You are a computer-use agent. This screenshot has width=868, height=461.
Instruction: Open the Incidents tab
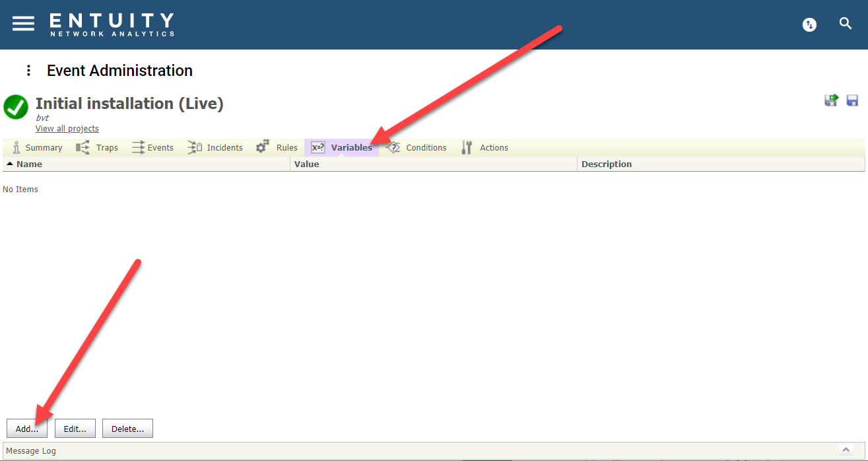tap(215, 148)
